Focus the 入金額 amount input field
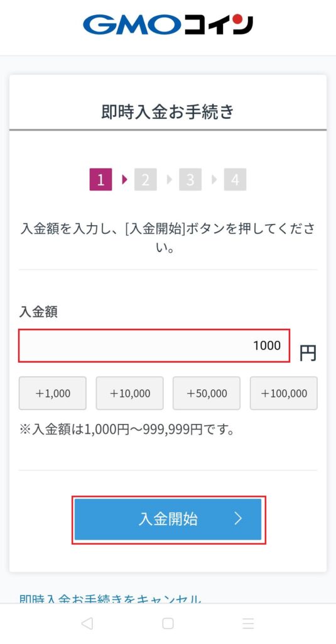The image size is (336, 644). coord(154,345)
